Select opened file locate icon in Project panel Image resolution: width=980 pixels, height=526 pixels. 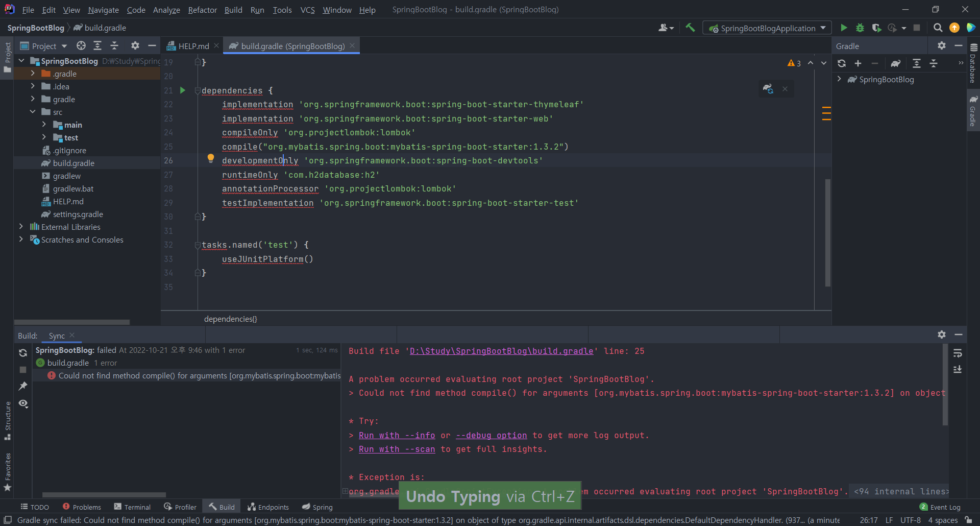[81, 46]
